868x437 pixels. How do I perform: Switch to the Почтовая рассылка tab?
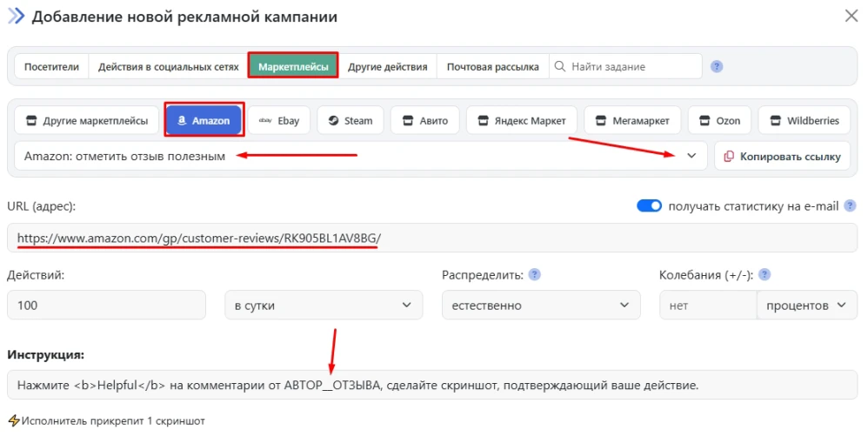[492, 66]
